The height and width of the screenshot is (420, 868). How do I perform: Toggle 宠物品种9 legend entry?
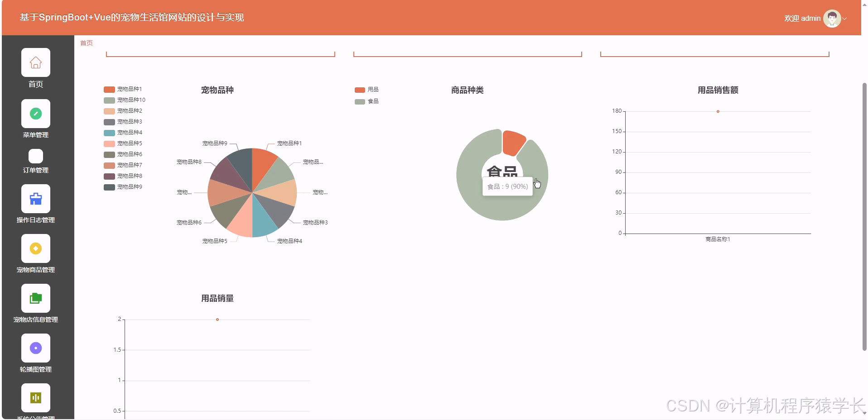(x=123, y=187)
